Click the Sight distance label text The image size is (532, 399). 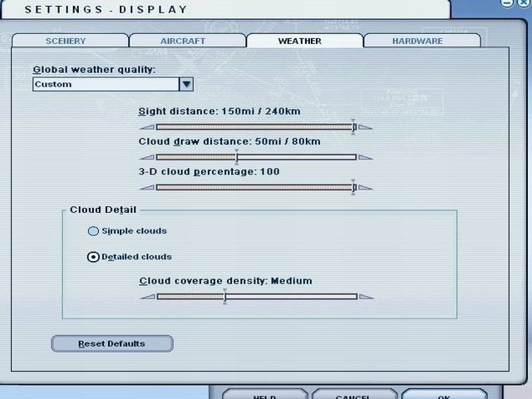pos(219,111)
